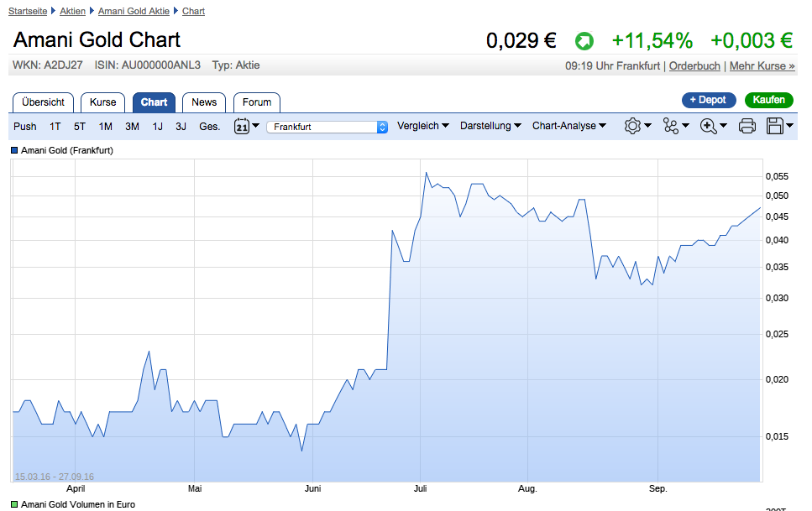Click the Sep. month axis label
Viewport: 812px width, 511px height.
pyautogui.click(x=657, y=488)
